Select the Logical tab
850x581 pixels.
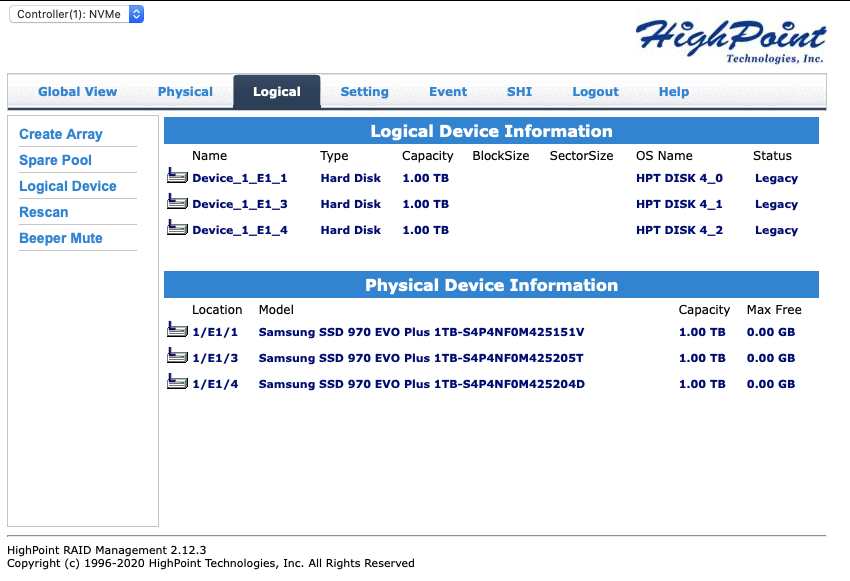(277, 92)
